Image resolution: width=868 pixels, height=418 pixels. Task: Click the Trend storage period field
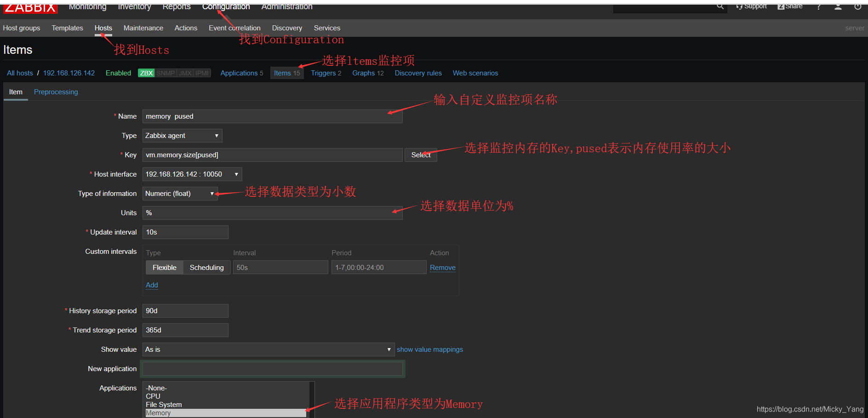point(185,330)
